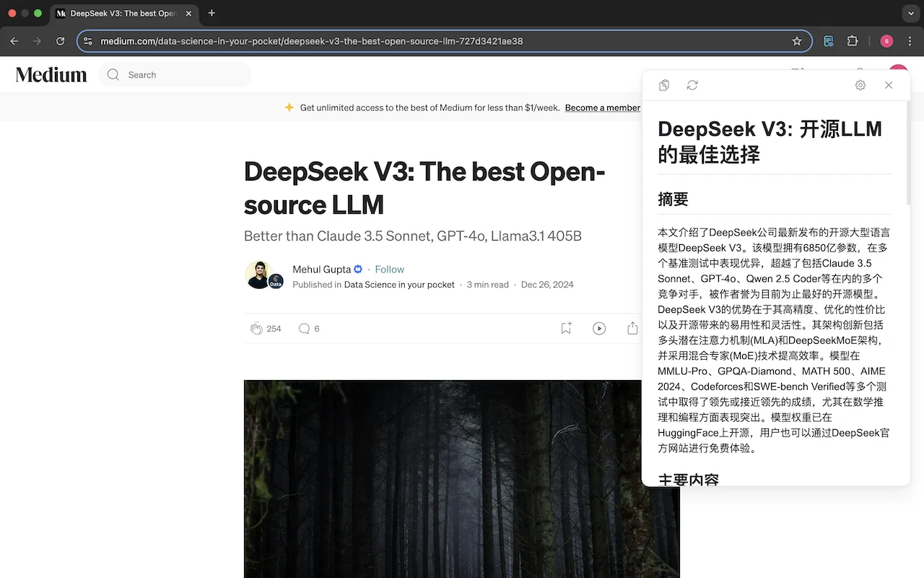Copy the summary using the panel's copy icon
924x578 pixels.
pyautogui.click(x=664, y=85)
